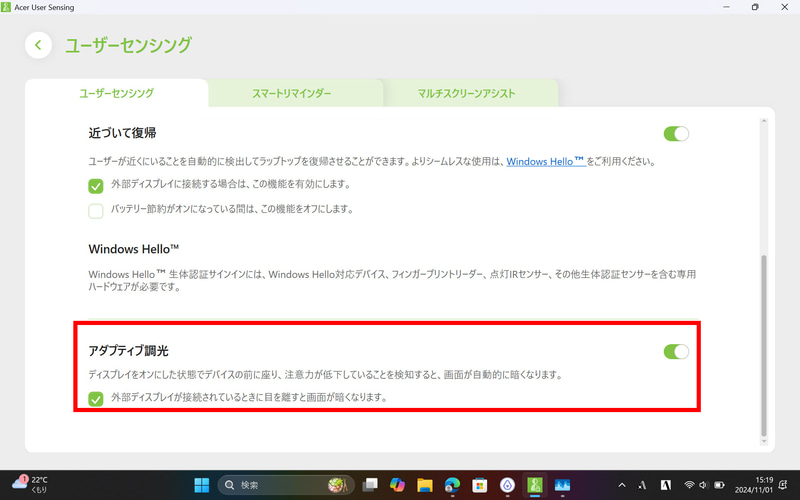800x500 pixels.
Task: Select Acer User Sensing taskbar icon
Action: click(535, 485)
